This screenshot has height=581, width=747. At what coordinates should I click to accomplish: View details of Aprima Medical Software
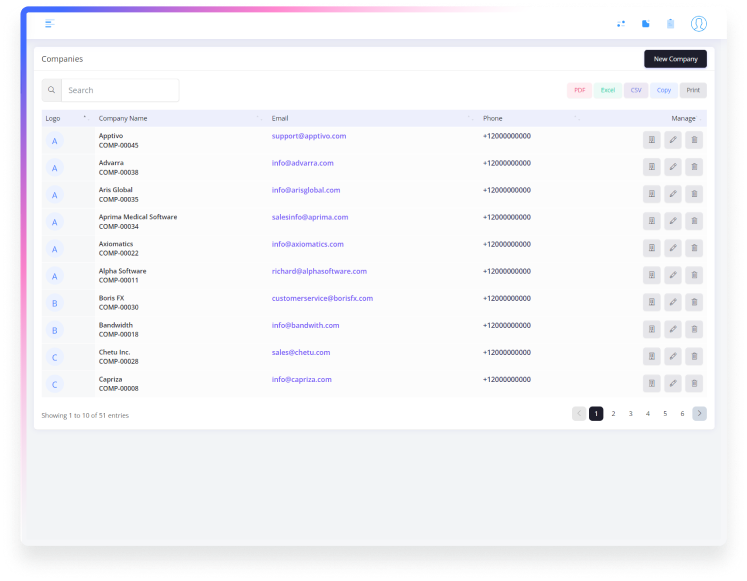coord(651,221)
